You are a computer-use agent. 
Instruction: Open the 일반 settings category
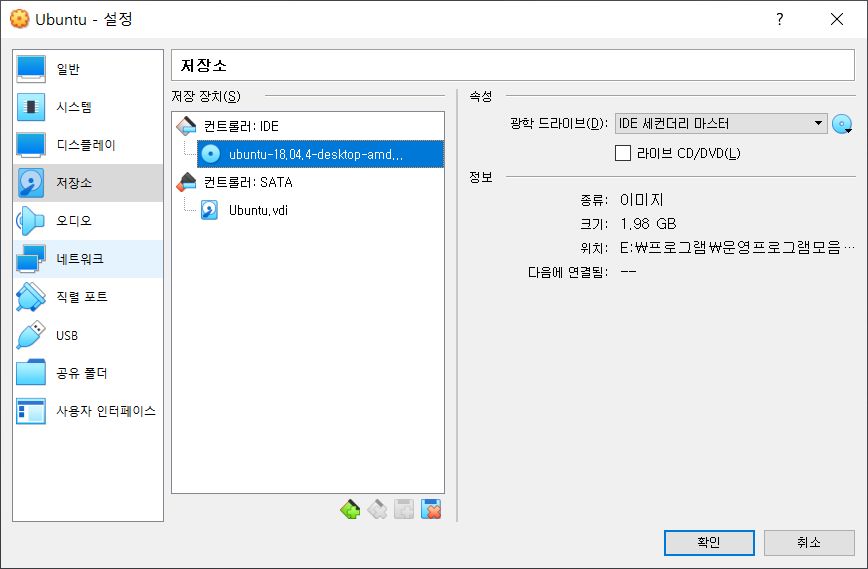[87, 69]
